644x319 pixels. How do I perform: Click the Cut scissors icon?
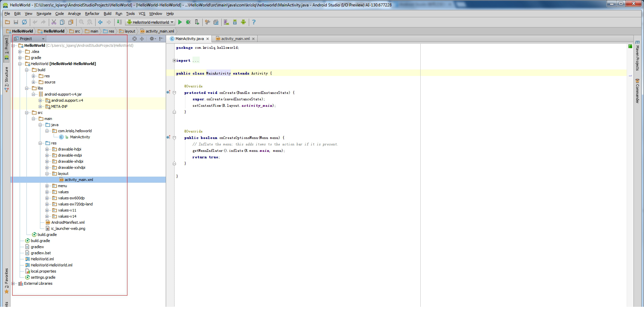(x=54, y=22)
